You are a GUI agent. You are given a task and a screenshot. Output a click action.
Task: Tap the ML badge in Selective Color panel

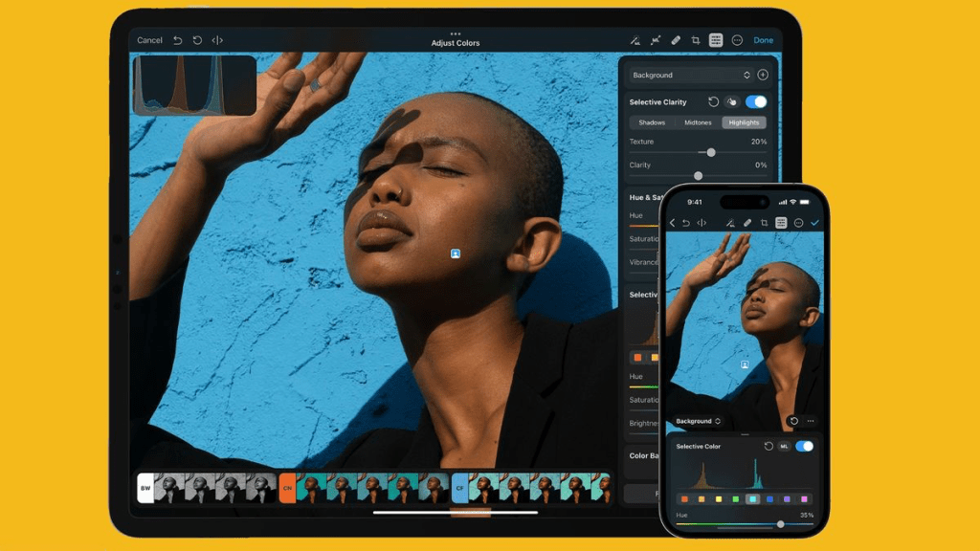(x=785, y=446)
